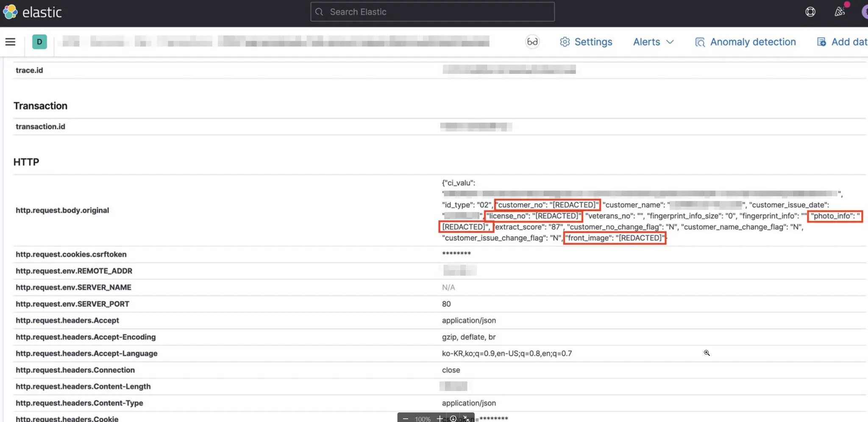Open Anomaly detection
868x422 pixels.
point(746,42)
